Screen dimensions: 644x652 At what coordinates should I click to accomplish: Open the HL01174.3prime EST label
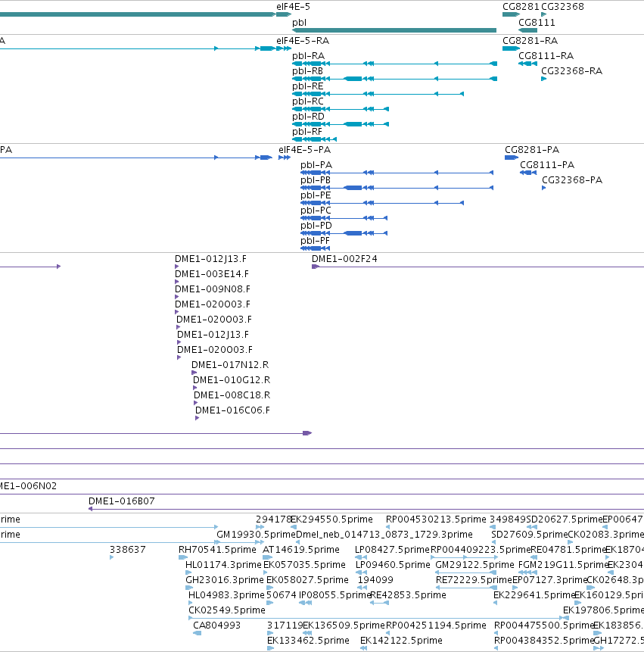tap(223, 565)
